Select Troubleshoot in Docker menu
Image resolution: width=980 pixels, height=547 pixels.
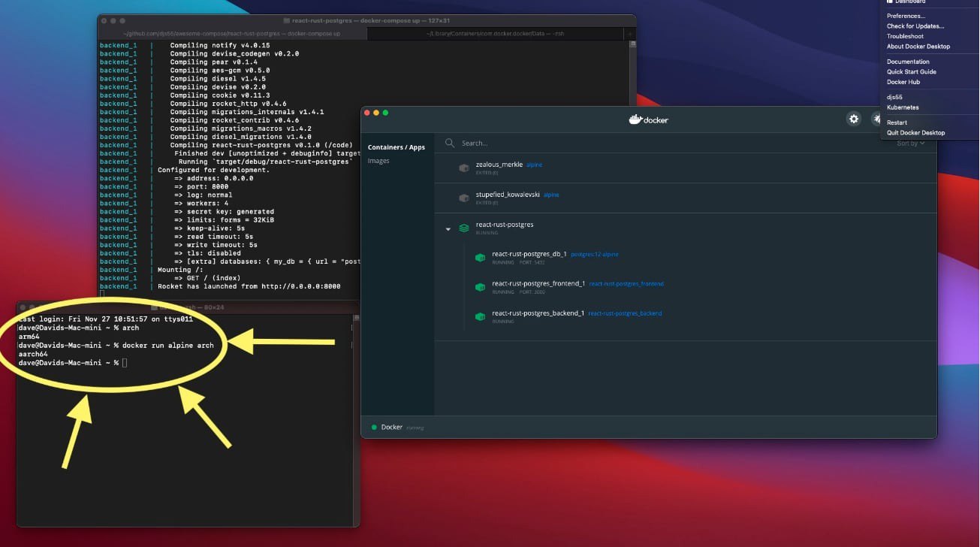tap(905, 36)
